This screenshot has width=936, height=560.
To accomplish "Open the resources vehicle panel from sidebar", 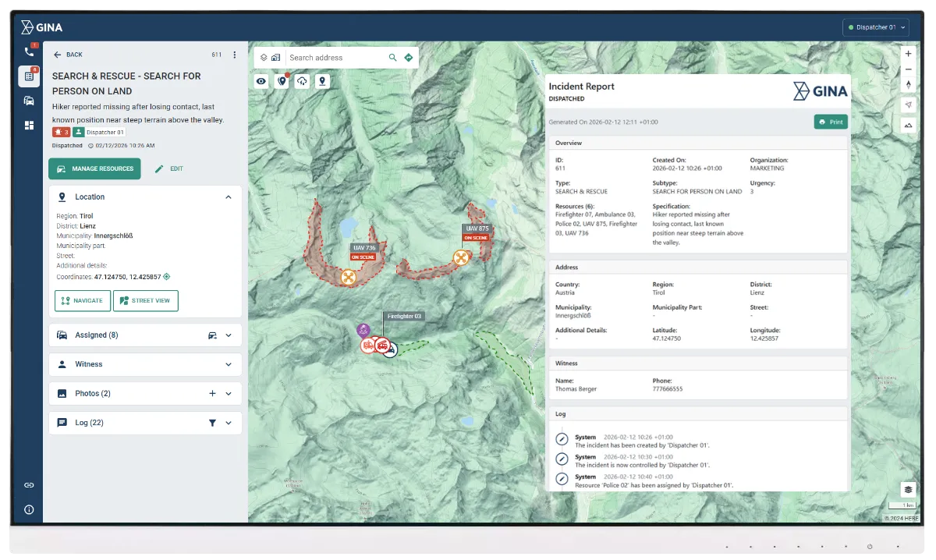I will (x=29, y=101).
